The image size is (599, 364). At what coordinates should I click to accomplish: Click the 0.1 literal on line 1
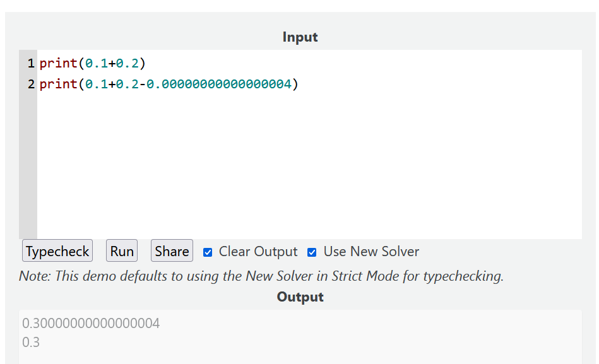coord(97,63)
